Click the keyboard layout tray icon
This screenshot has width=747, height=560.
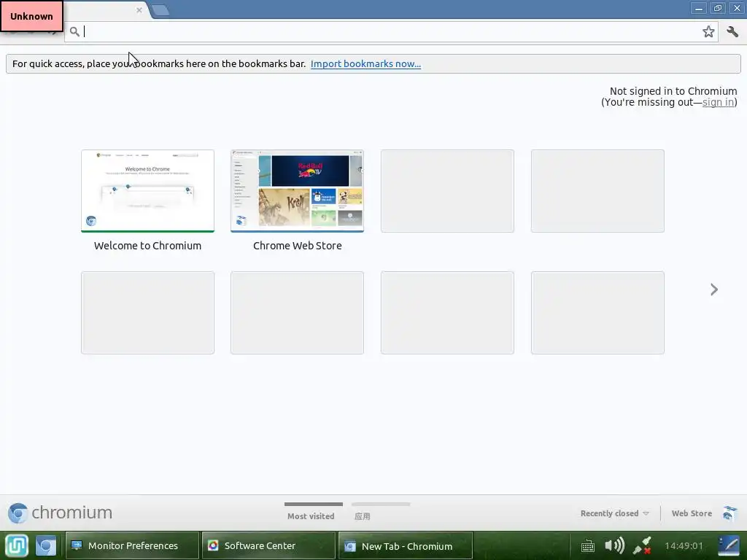click(x=588, y=545)
